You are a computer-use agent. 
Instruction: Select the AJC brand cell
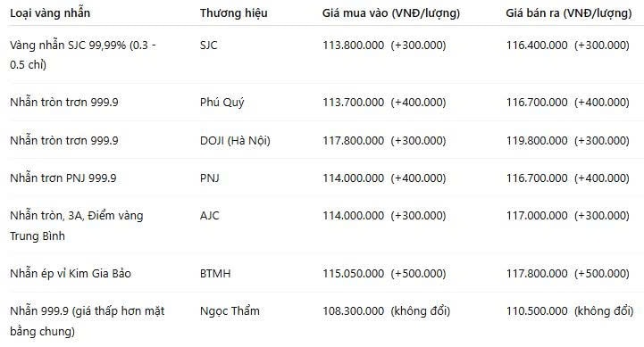tap(210, 216)
